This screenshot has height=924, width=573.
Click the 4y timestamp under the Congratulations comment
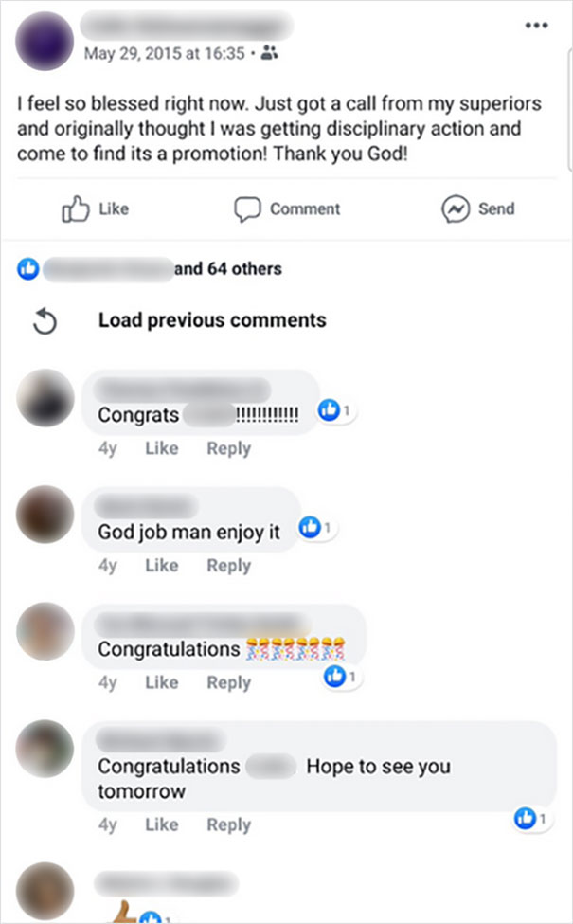[107, 682]
